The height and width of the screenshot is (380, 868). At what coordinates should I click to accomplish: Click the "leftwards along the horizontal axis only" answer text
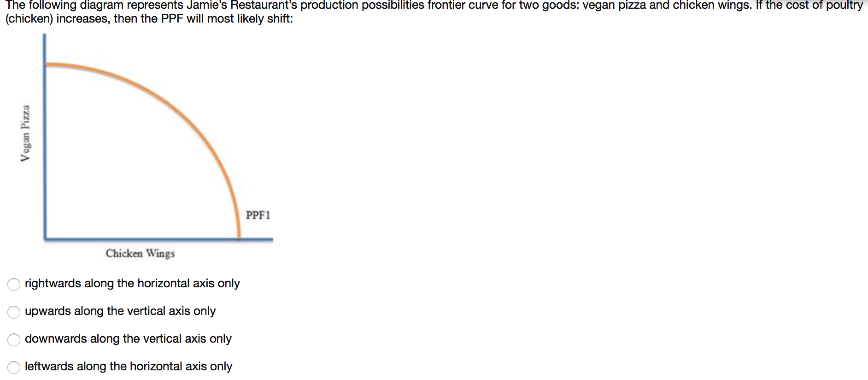129,366
